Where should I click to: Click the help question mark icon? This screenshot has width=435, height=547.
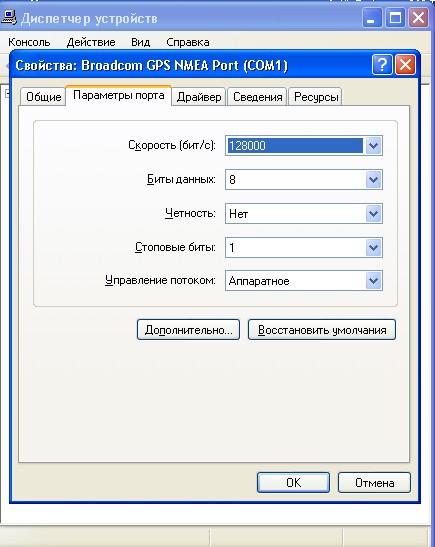382,65
